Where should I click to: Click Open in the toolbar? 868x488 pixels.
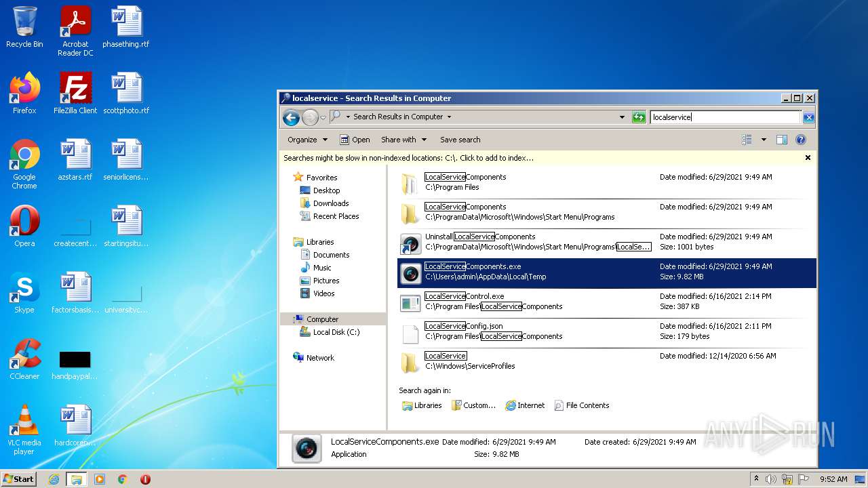[x=355, y=140]
